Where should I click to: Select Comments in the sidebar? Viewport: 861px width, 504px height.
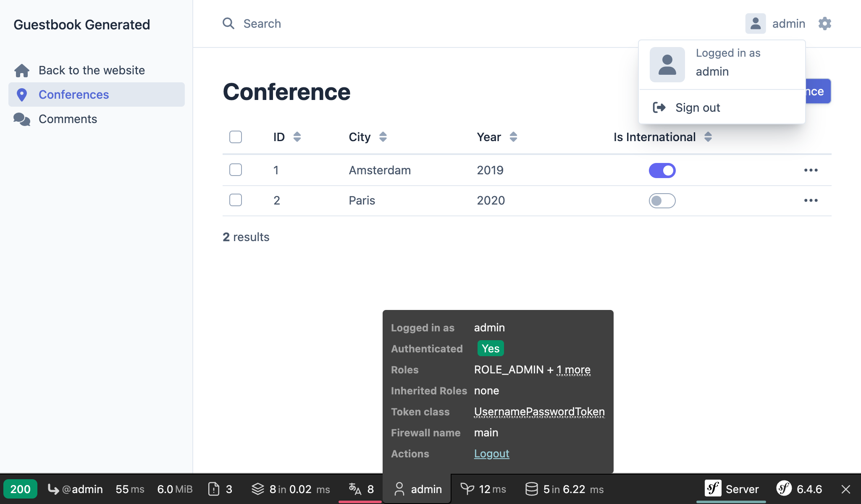coord(68,119)
